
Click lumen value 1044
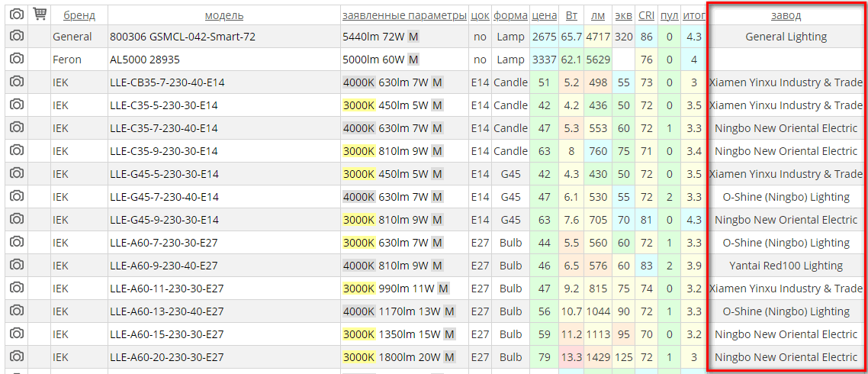click(x=599, y=311)
